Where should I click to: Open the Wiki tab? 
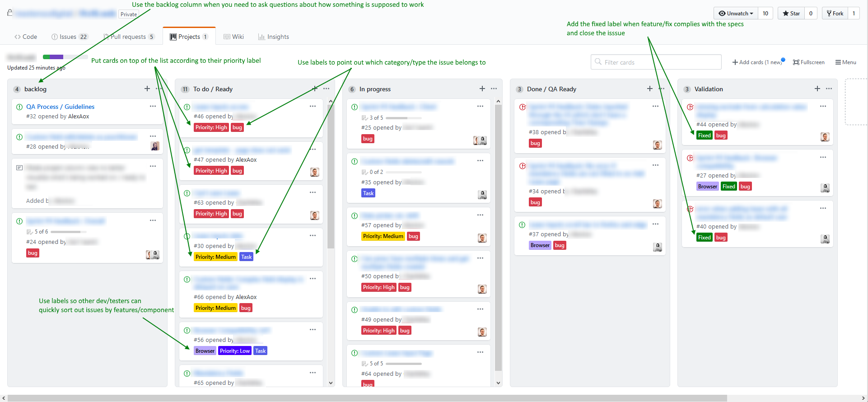(x=234, y=37)
